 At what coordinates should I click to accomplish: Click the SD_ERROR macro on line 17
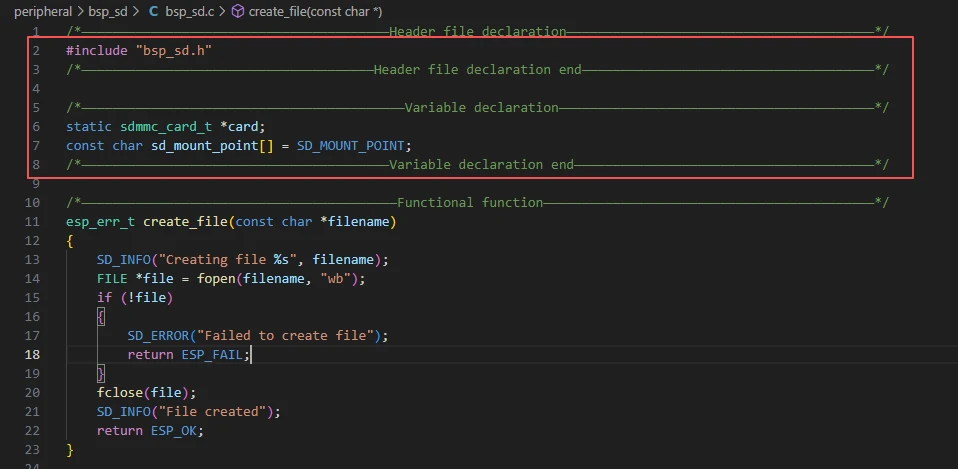point(158,335)
